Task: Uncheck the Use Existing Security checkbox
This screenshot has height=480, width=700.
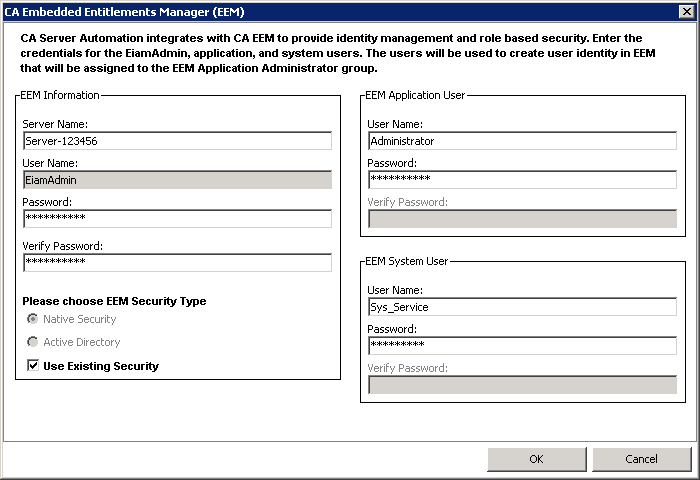Action: [x=33, y=366]
